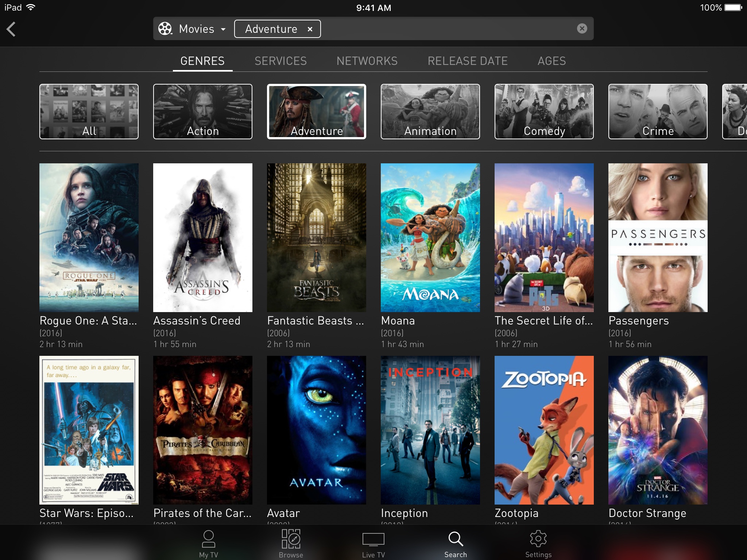This screenshot has width=747, height=560.
Task: Switch to the RELEASE DATE tab
Action: click(468, 61)
